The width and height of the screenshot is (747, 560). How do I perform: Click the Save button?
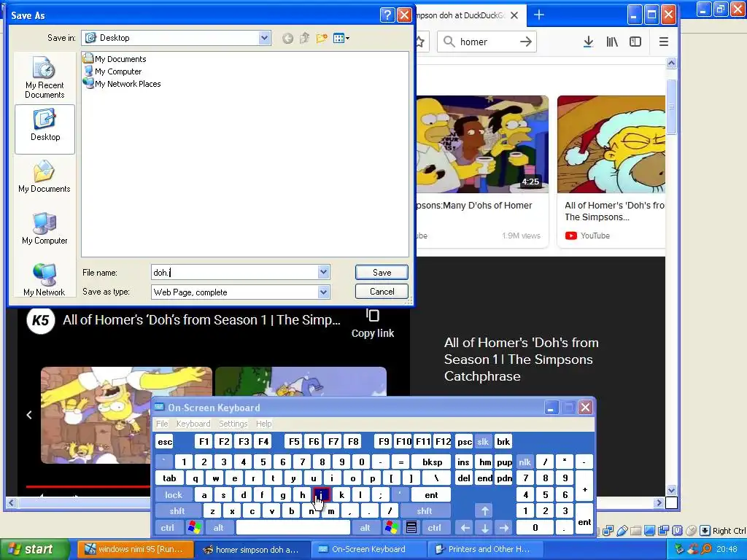382,273
